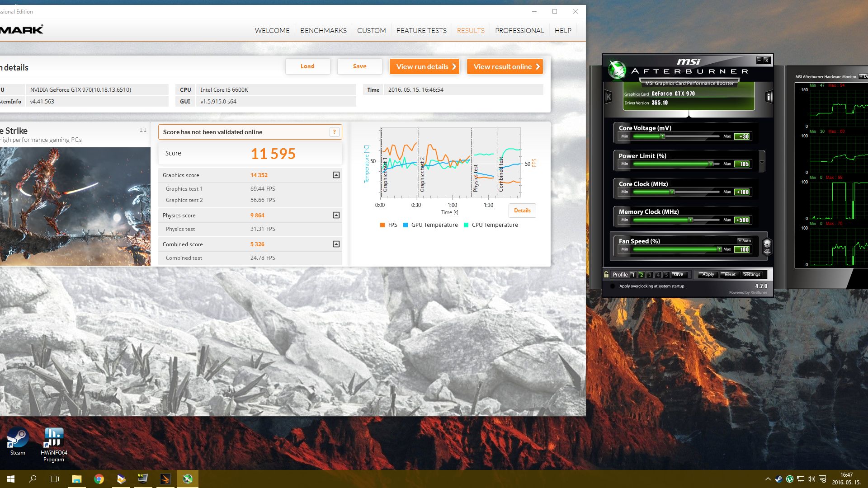This screenshot has width=868, height=488.
Task: Show hidden tray icons chevron
Action: pos(768,479)
